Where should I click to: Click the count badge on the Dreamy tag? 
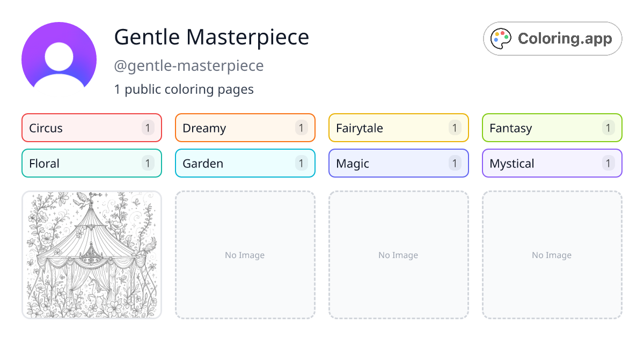point(301,128)
